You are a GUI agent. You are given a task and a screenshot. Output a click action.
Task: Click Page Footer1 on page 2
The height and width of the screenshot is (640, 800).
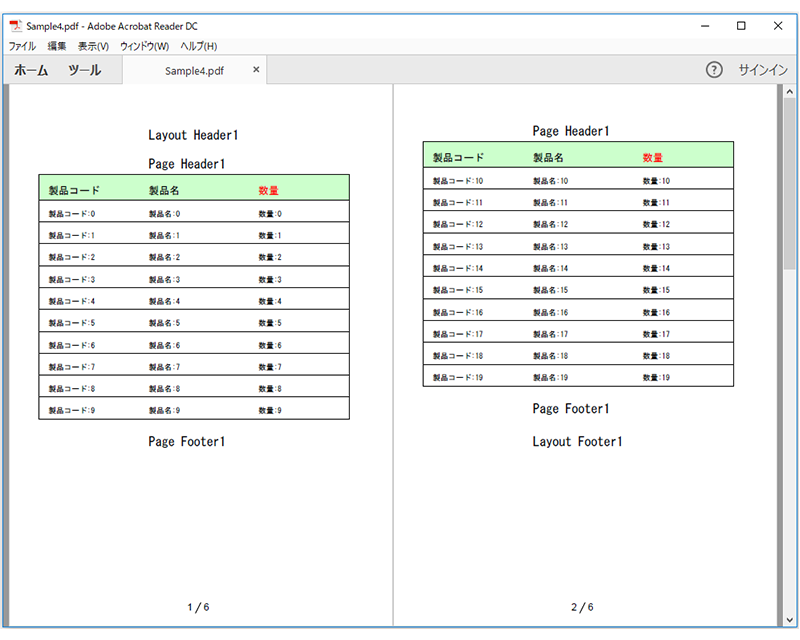coord(570,409)
